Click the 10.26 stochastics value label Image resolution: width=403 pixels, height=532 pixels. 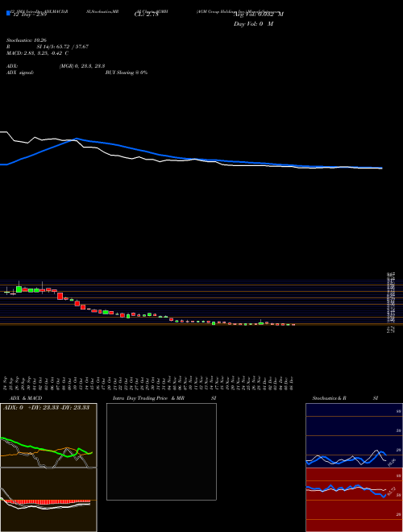click(392, 462)
